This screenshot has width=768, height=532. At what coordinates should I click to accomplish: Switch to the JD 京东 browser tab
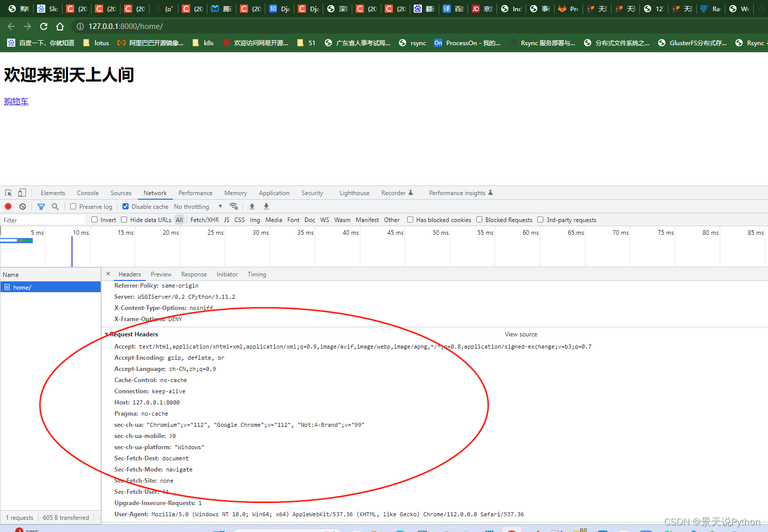(482, 9)
